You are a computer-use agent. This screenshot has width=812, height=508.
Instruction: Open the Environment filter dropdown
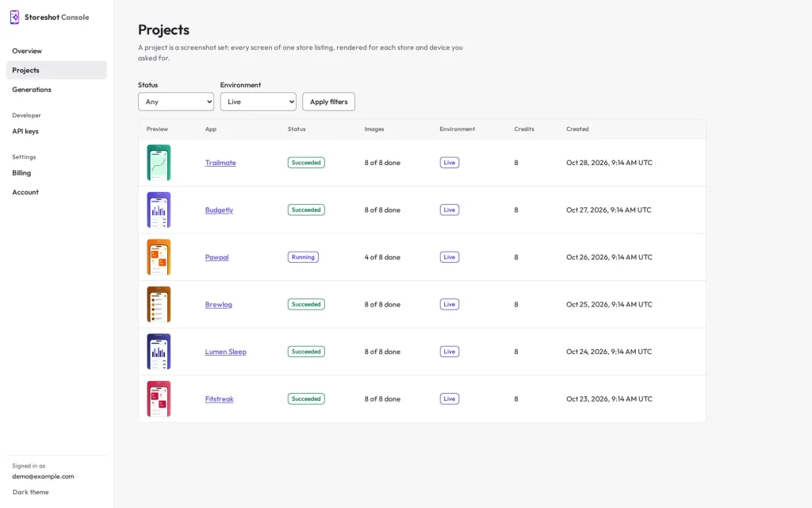258,102
